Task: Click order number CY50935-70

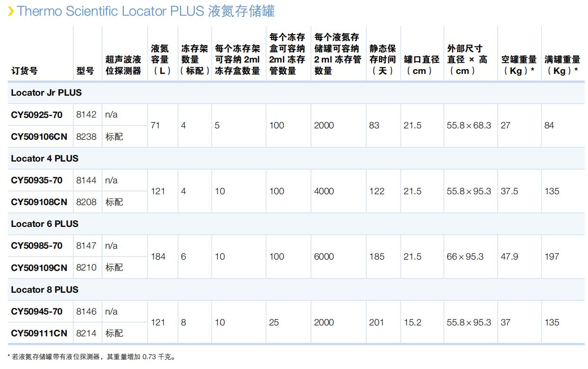Action: pyautogui.click(x=36, y=180)
